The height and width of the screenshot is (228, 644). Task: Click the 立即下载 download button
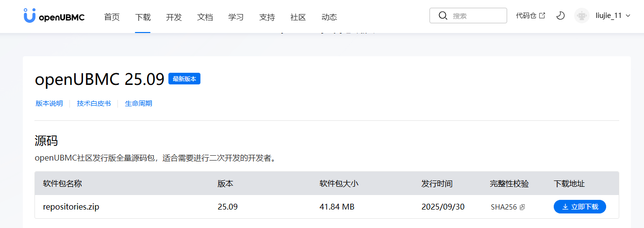point(579,207)
